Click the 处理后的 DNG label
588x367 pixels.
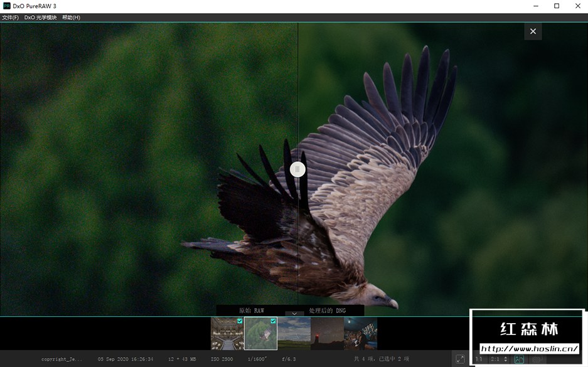click(327, 311)
